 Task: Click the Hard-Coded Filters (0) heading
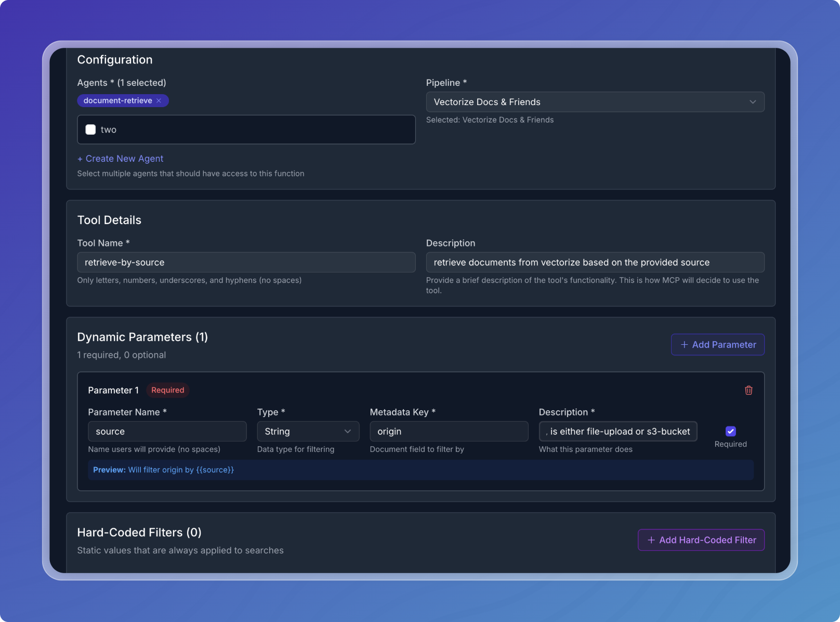coord(139,533)
